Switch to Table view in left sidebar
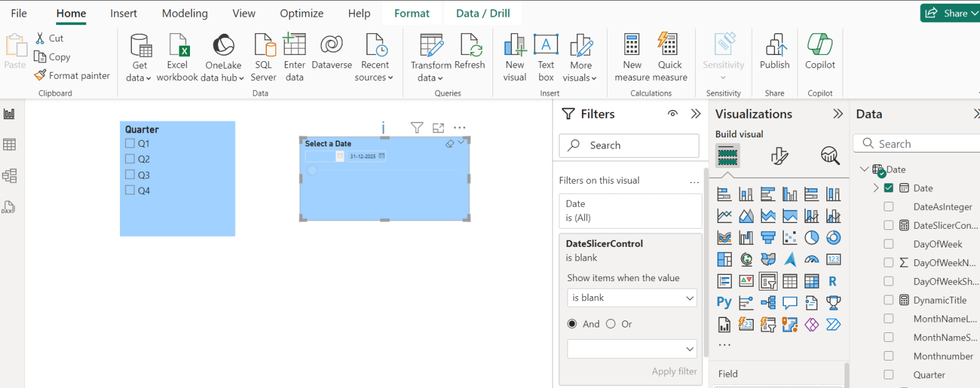The image size is (980, 388). coord(9,145)
